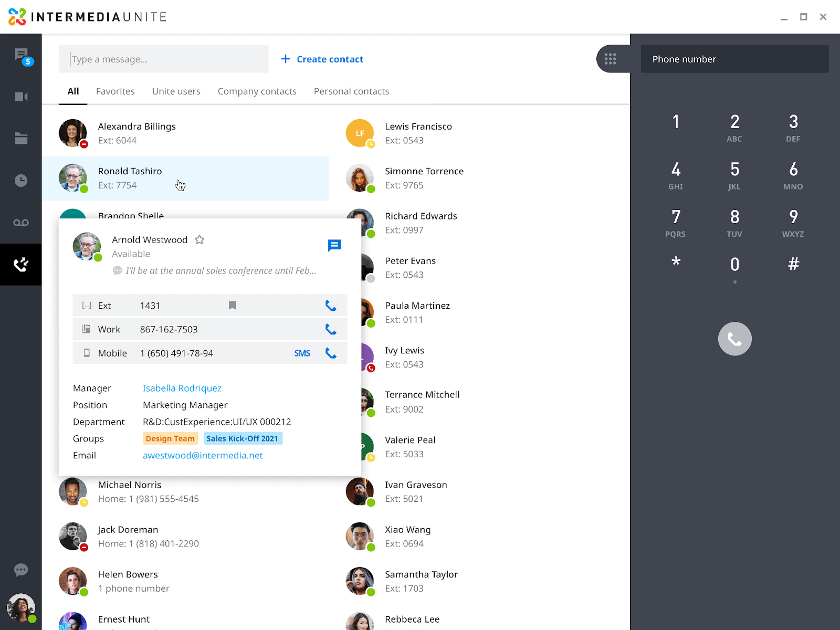Image resolution: width=840 pixels, height=630 pixels.
Task: Open the Messages panel from the sidebar
Action: [x=21, y=55]
